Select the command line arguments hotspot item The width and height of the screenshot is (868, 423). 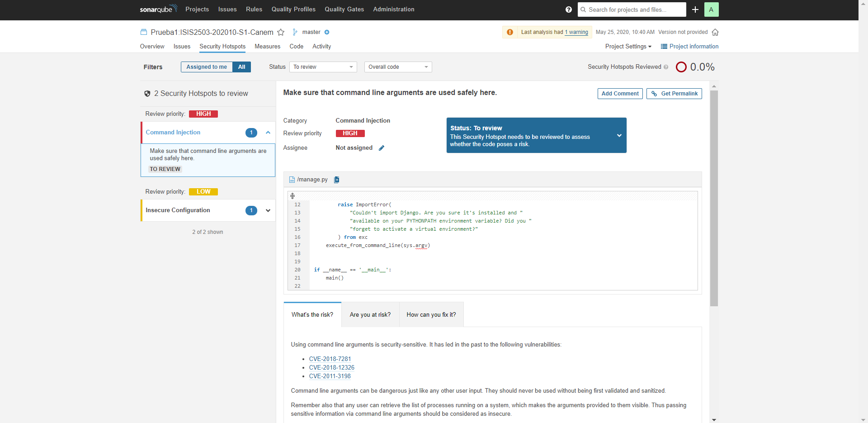208,160
